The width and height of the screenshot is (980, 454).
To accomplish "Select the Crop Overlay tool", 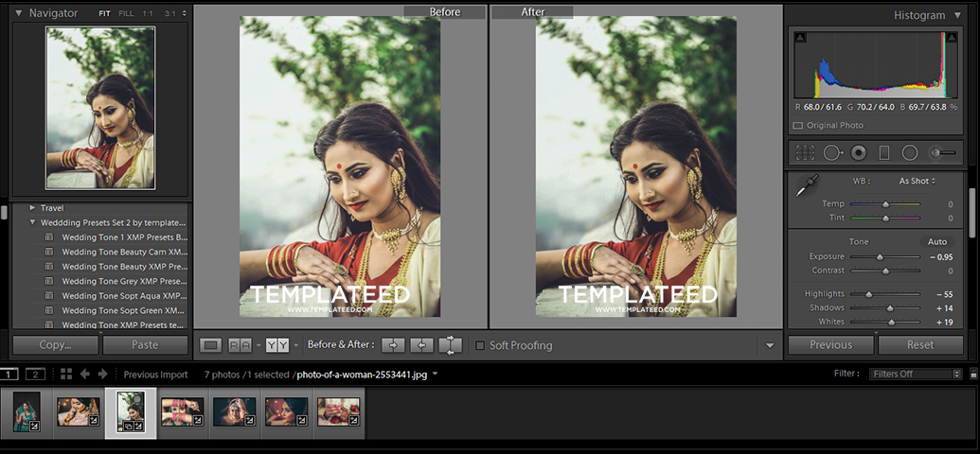I will point(805,152).
